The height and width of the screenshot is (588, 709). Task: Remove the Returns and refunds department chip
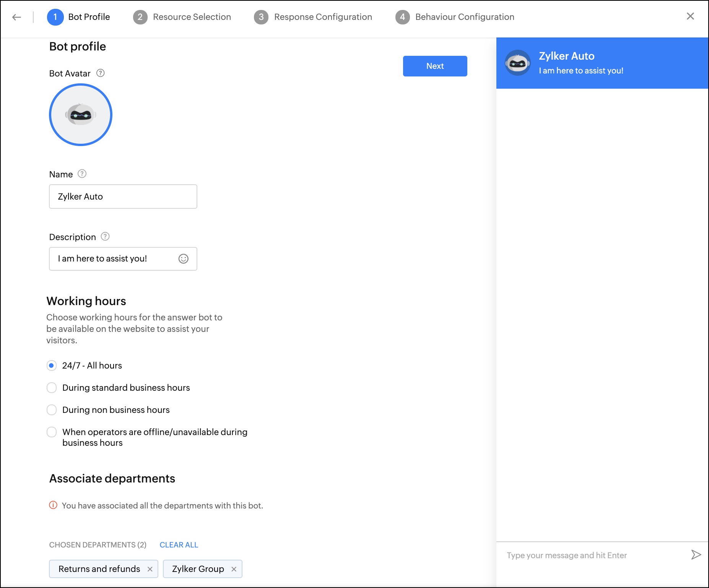tap(150, 569)
